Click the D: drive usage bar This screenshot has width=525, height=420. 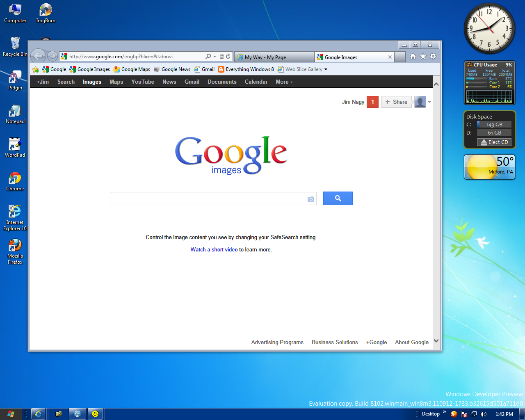tap(494, 132)
